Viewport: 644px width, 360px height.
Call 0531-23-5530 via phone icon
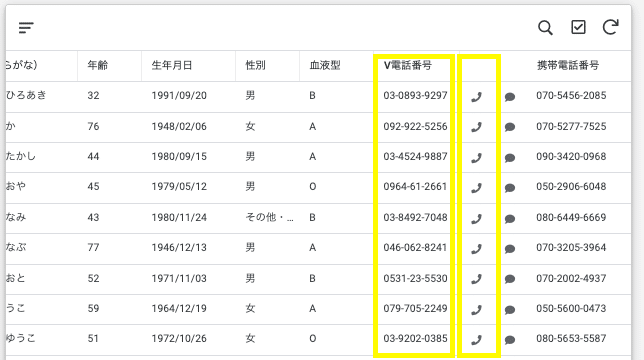point(476,279)
